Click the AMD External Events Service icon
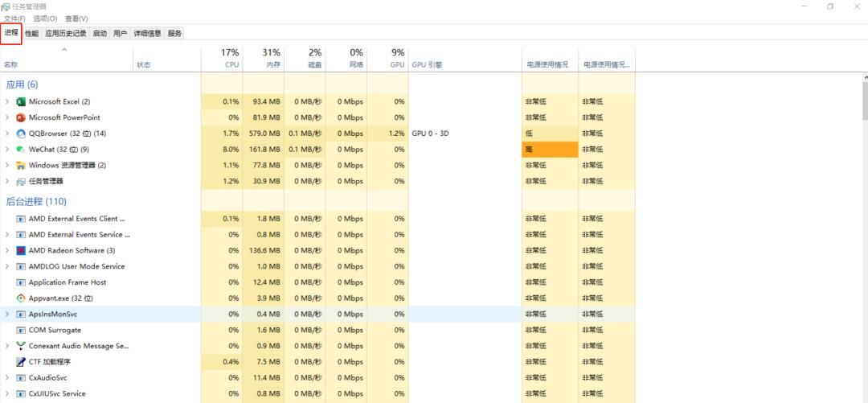The width and height of the screenshot is (868, 403). [21, 235]
